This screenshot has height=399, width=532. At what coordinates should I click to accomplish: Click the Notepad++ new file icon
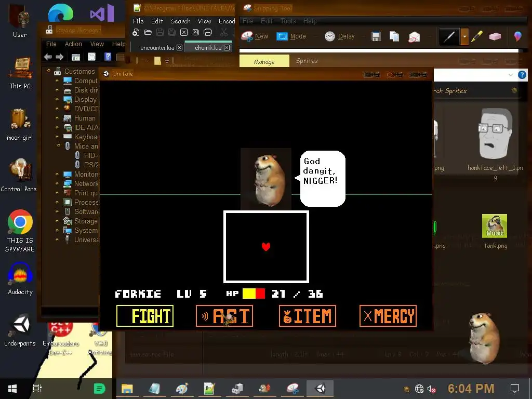[x=136, y=33]
